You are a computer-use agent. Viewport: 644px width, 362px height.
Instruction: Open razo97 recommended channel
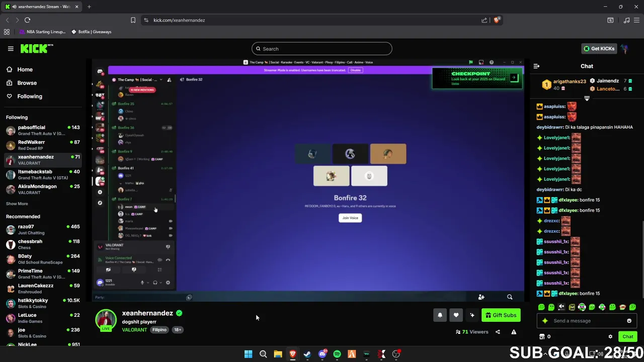pyautogui.click(x=43, y=229)
